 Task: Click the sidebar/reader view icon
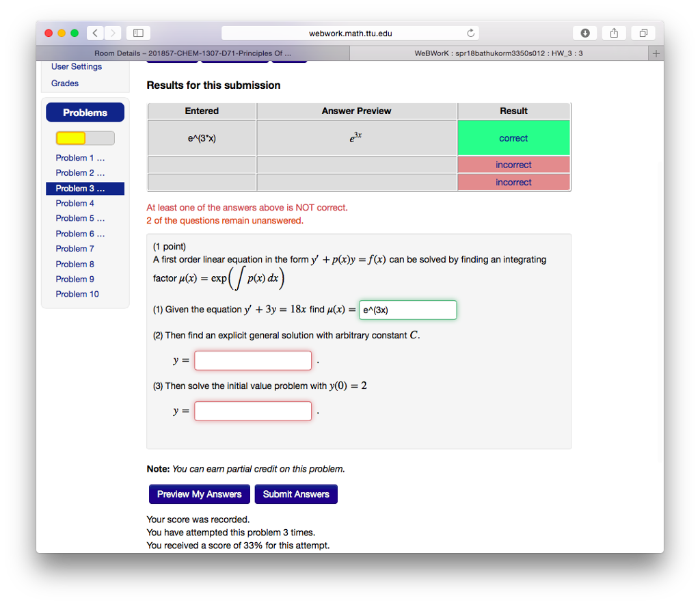[137, 32]
